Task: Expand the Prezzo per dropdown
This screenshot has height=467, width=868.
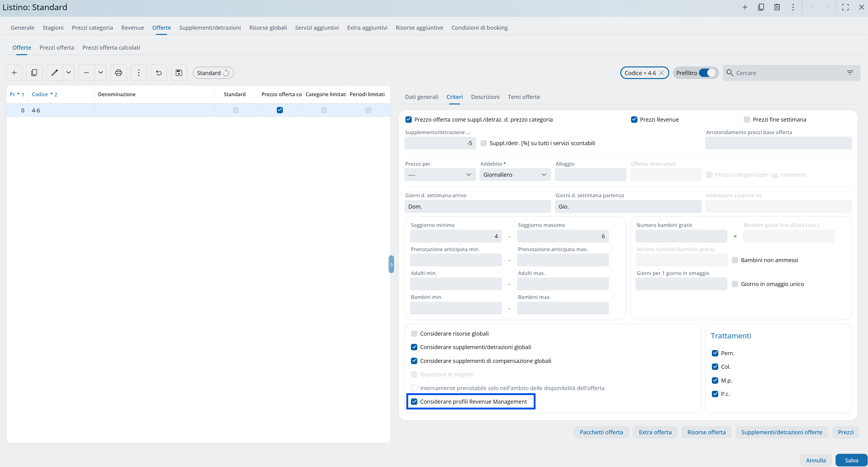Action: coord(440,175)
